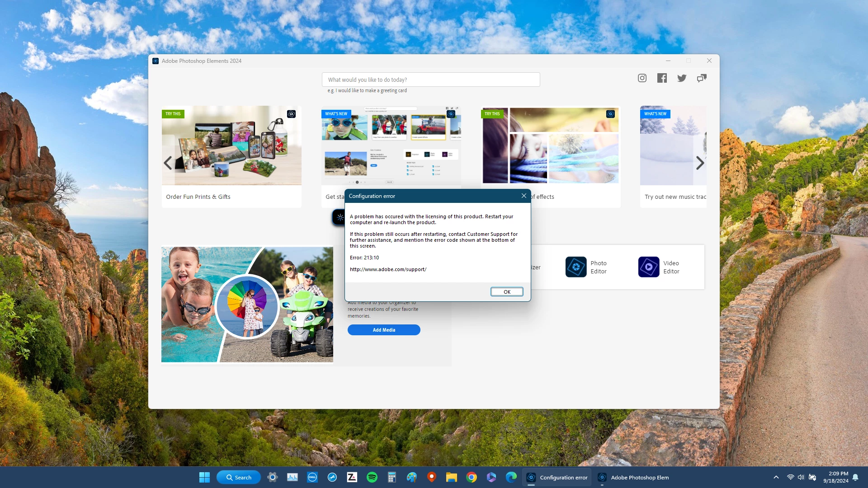Image resolution: width=868 pixels, height=488 pixels.
Task: Close the Configuration error dialog
Action: (x=524, y=196)
